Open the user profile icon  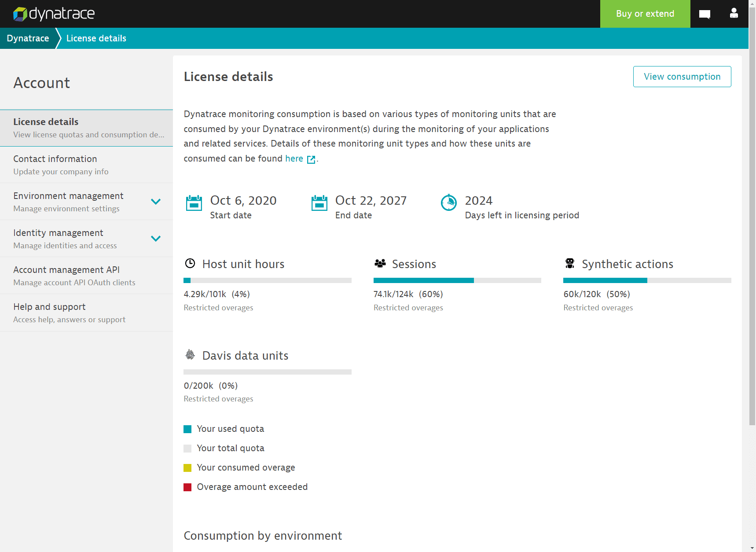coord(734,13)
